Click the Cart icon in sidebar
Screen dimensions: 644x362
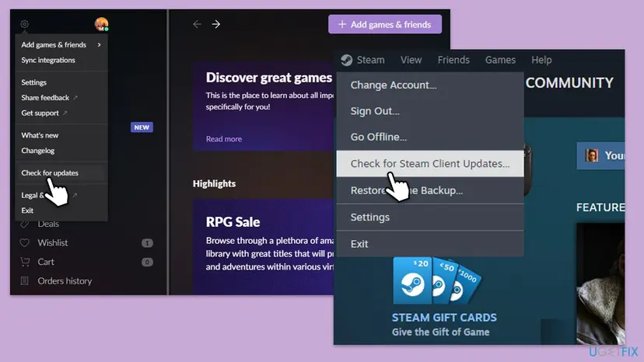(x=25, y=262)
